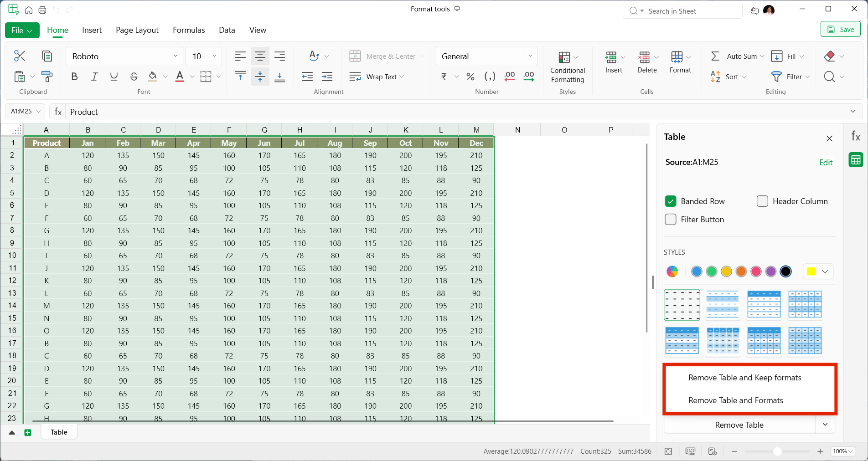Screen dimensions: 868x461
Task: Click Edit next to table source
Action: click(826, 163)
